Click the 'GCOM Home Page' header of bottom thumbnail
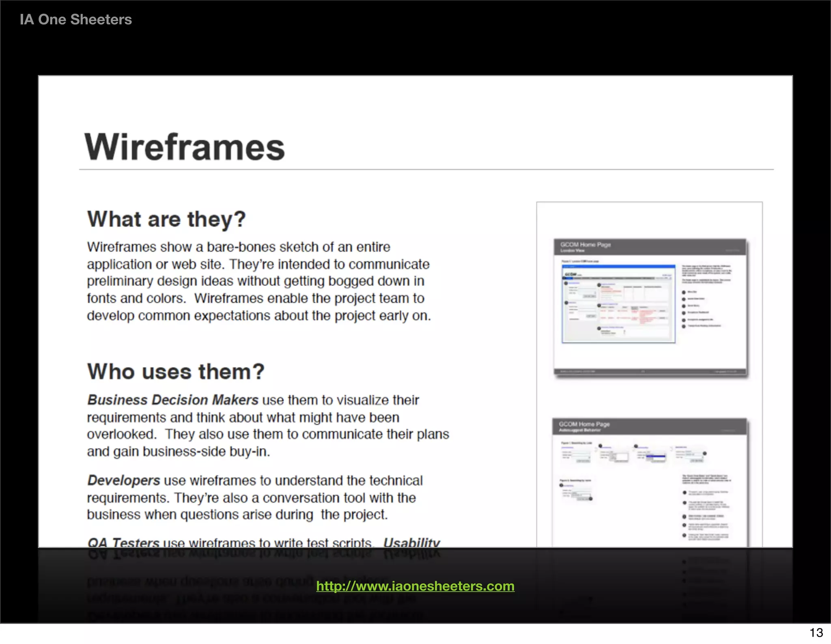 (584, 424)
